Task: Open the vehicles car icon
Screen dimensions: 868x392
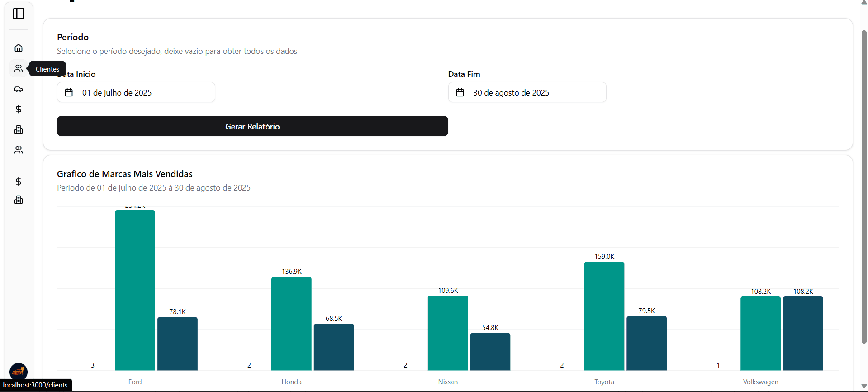Action: pyautogui.click(x=19, y=89)
